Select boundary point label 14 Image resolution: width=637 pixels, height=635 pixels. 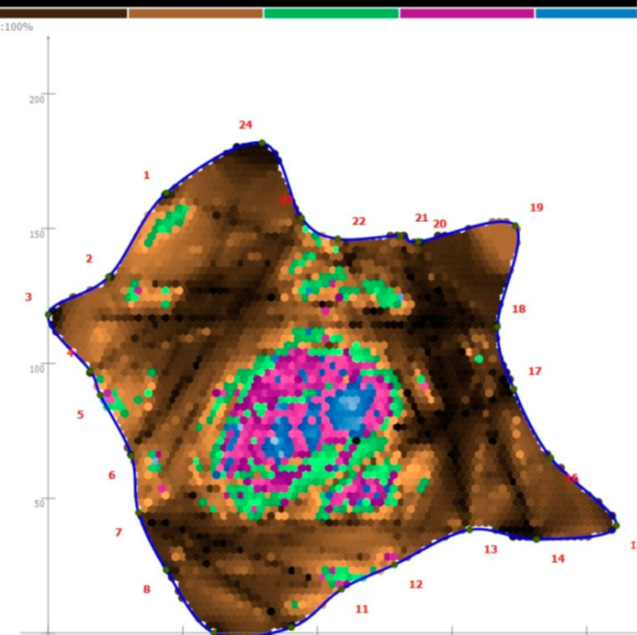[557, 559]
